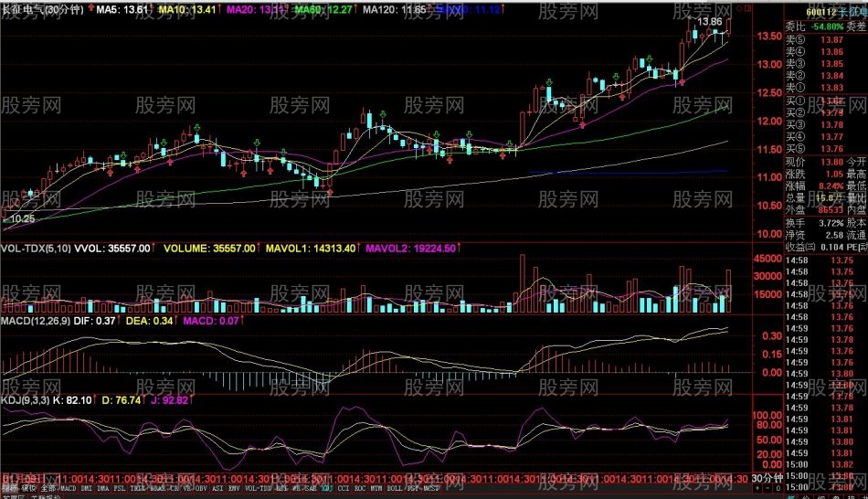Select the MTM indicator tab
This screenshot has height=499, width=868.
377,488
